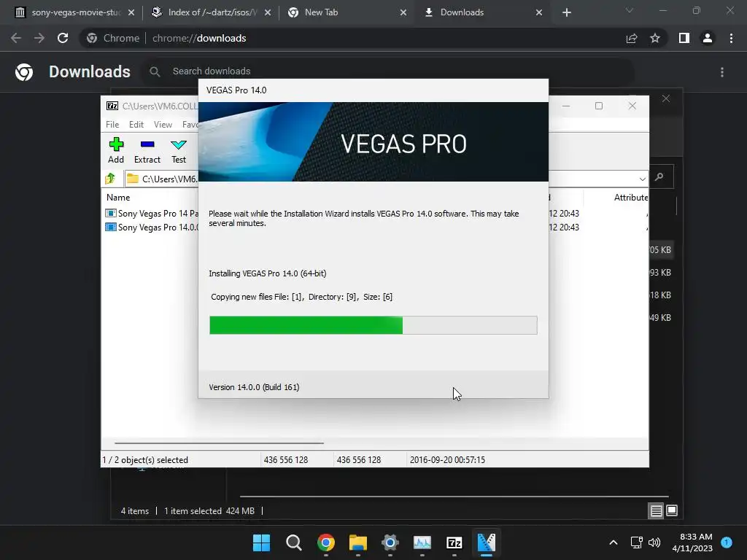This screenshot has height=560, width=747.
Task: Open the gear app in taskbar
Action: tap(390, 542)
